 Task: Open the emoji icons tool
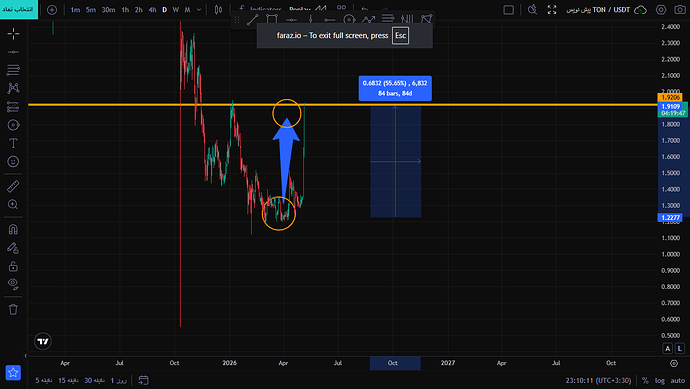pos(13,161)
